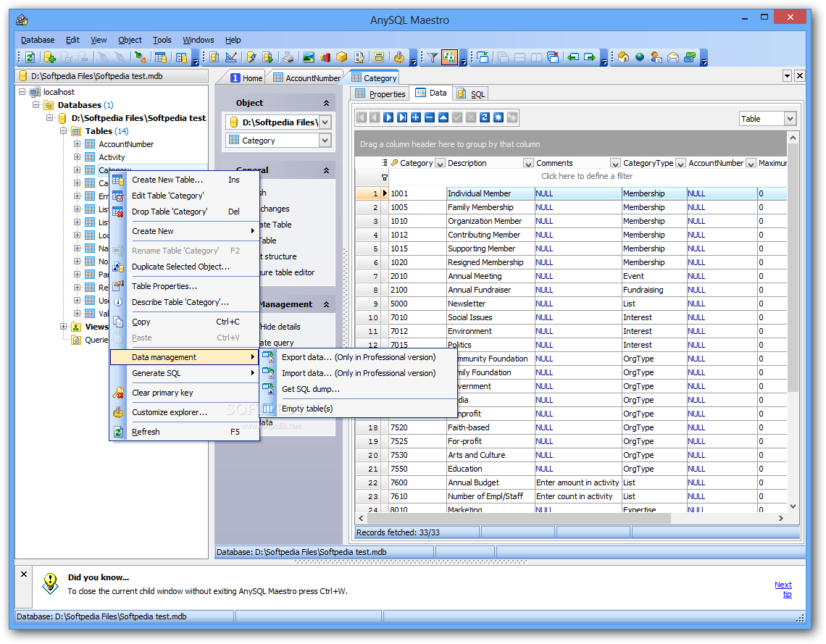Click Edit Table 'Category' in context menu
Image resolution: width=826 pixels, height=644 pixels.
pyautogui.click(x=184, y=196)
